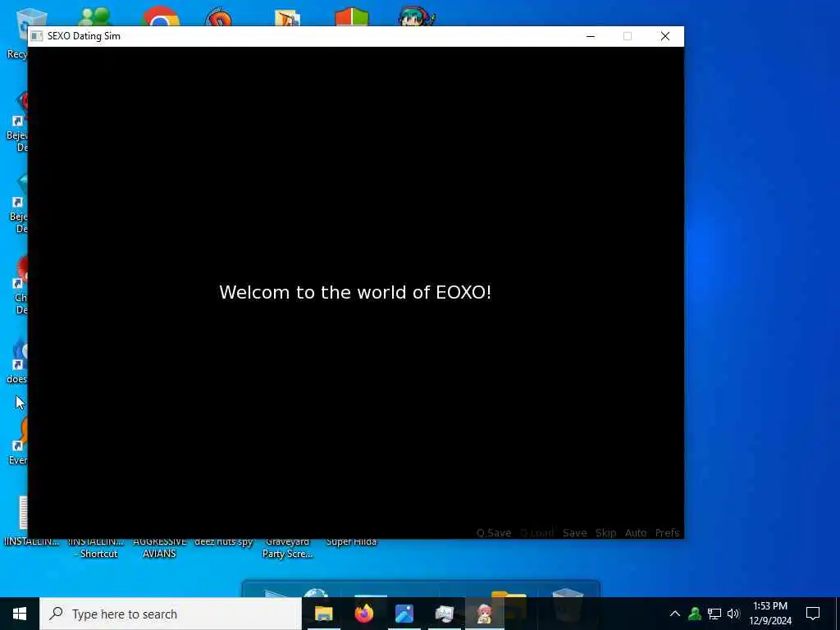Open Prefs in the game quick menu
840x630 pixels.
click(x=667, y=533)
